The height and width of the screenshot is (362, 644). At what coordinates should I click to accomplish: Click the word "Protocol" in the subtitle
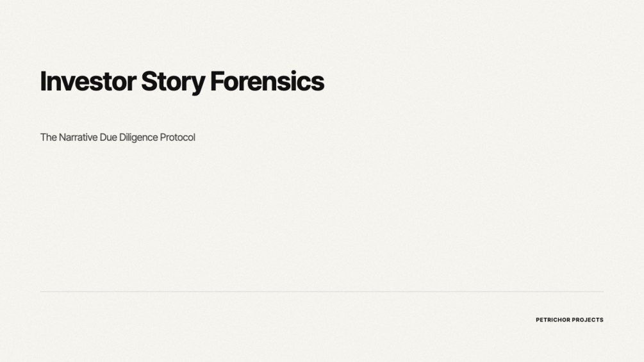pyautogui.click(x=178, y=137)
